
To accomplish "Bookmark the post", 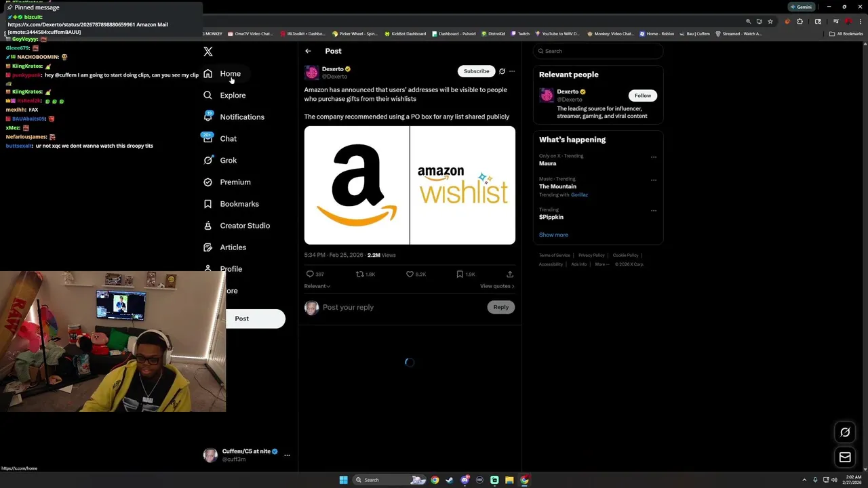I will pyautogui.click(x=460, y=274).
